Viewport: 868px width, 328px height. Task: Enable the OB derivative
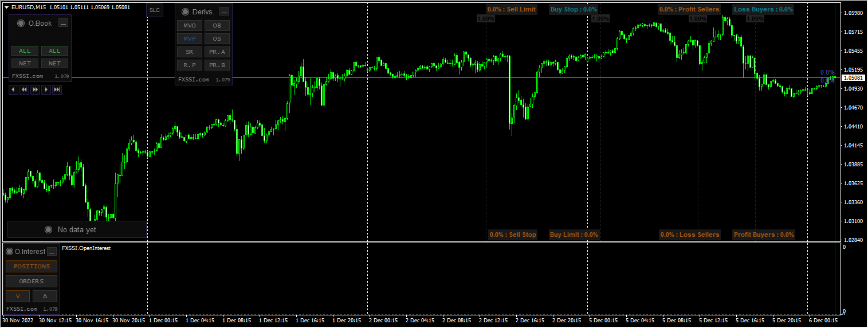(217, 26)
